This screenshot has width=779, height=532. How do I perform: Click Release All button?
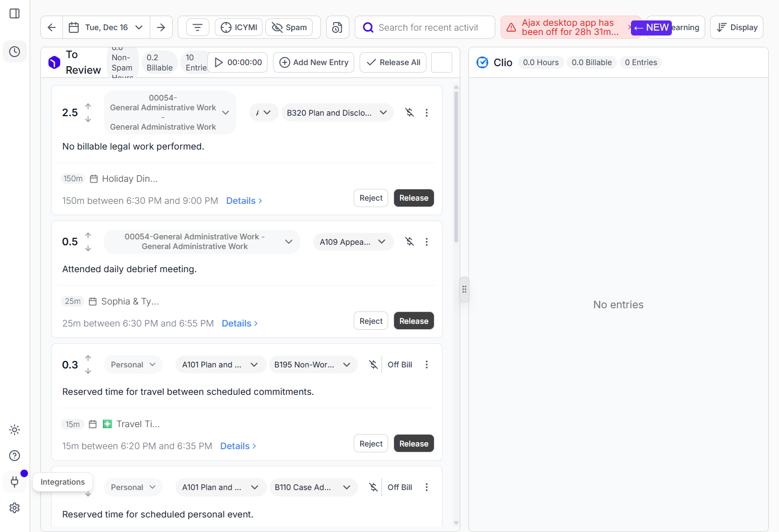click(x=393, y=62)
